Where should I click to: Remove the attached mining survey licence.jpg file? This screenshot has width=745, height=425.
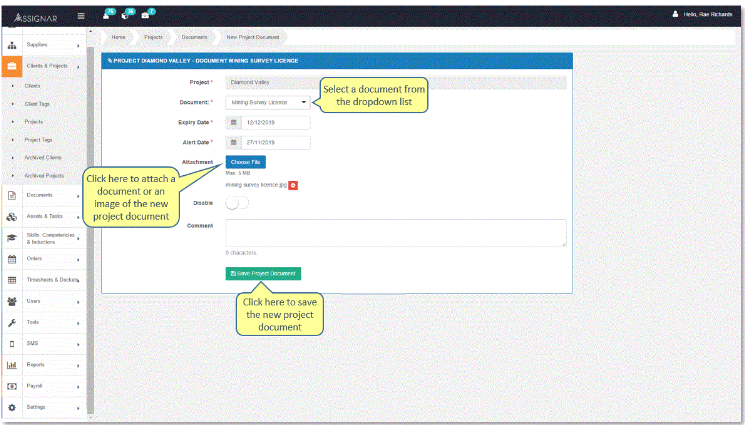point(293,185)
